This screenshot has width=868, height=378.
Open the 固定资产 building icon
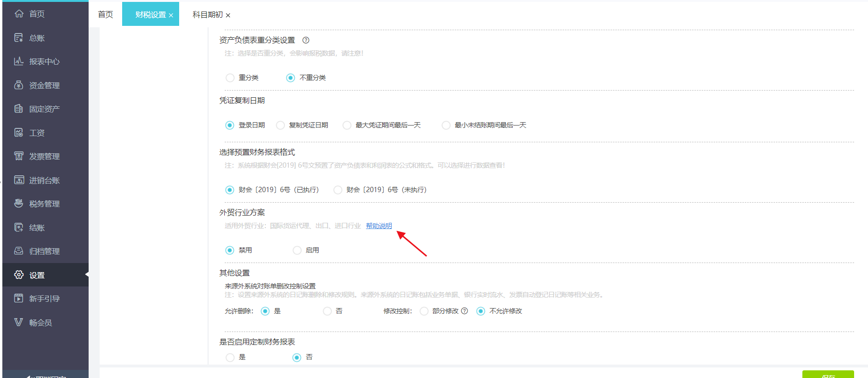pos(19,109)
